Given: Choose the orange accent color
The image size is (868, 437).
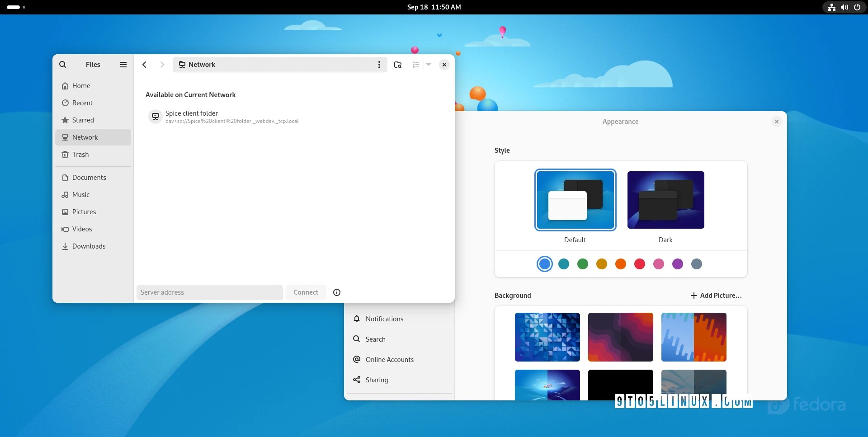Looking at the screenshot, I should [621, 264].
